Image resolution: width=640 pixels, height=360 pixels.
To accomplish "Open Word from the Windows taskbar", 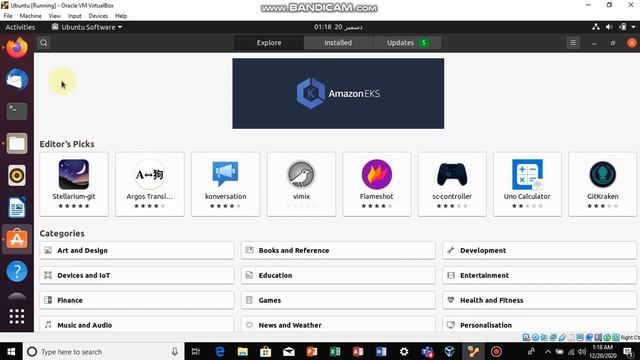I will point(381,351).
